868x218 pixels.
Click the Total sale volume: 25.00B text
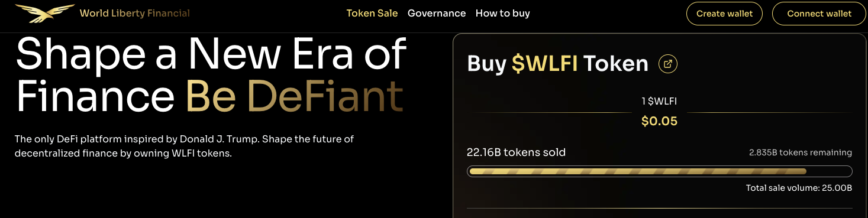799,188
